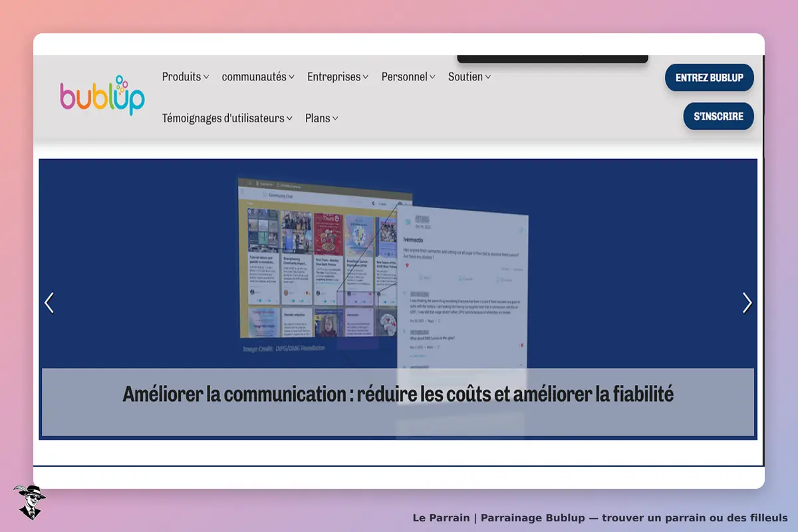Expand the Personnel dropdown chevron

pos(432,77)
